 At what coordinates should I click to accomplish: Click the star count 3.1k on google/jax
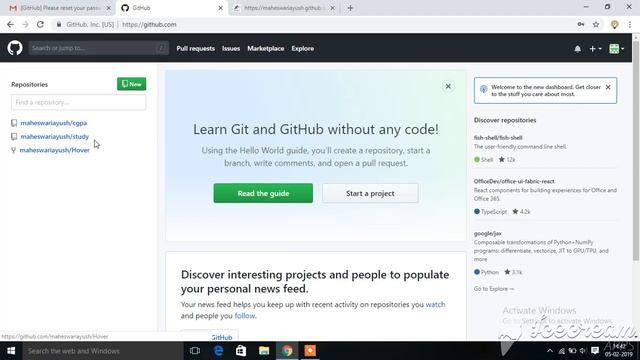click(x=513, y=272)
